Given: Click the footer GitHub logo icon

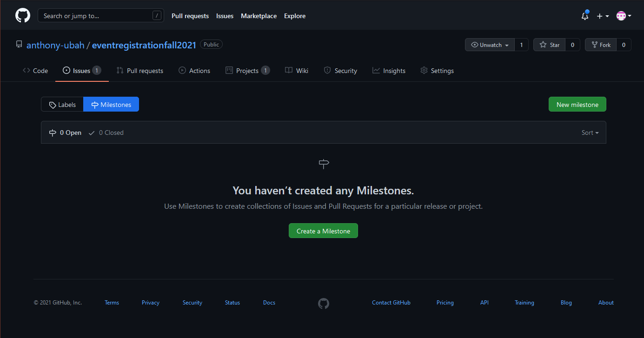Looking at the screenshot, I should [x=324, y=304].
